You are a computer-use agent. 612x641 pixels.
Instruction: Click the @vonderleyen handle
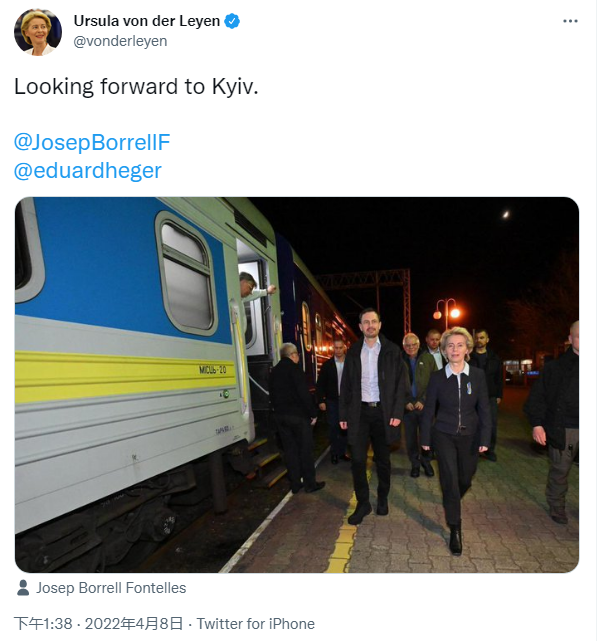pos(120,41)
